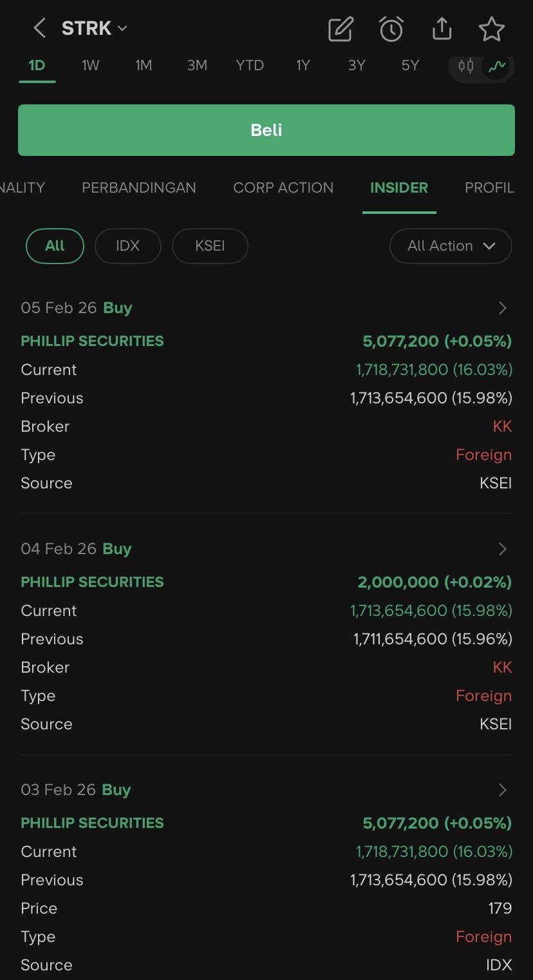Select the KSEI filter chip
The height and width of the screenshot is (980, 533).
(x=210, y=246)
